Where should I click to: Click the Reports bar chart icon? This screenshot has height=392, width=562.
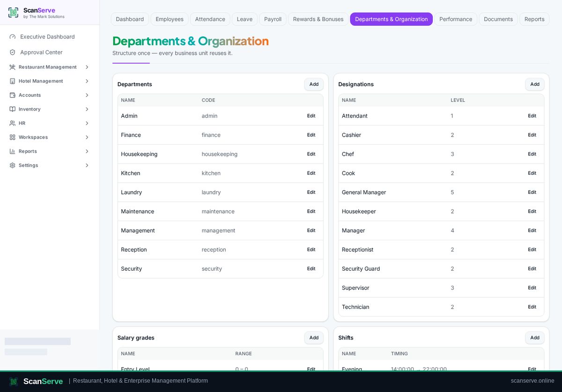(13, 151)
